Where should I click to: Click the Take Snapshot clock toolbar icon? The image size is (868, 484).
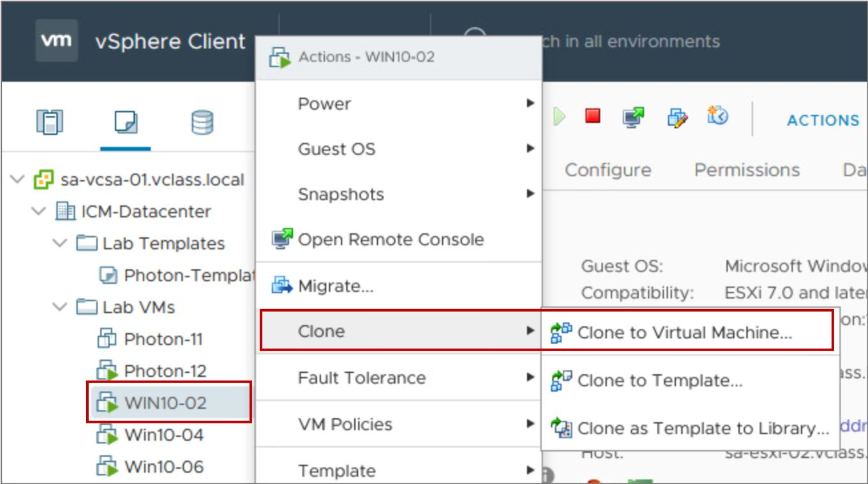tap(717, 116)
